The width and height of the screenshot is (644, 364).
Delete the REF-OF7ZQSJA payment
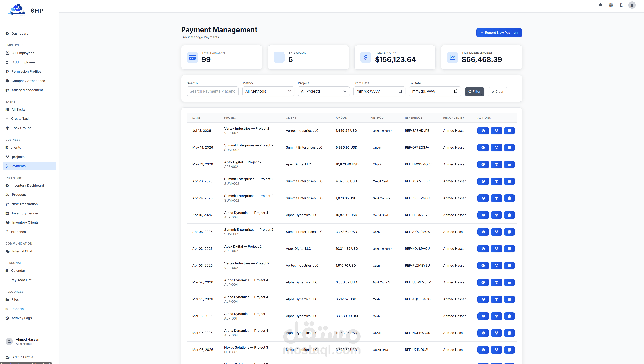[x=509, y=147]
